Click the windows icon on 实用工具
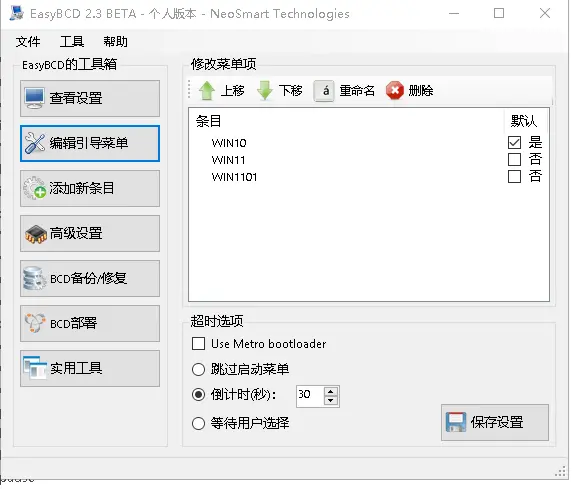Image resolution: width=583 pixels, height=489 pixels. 35,368
